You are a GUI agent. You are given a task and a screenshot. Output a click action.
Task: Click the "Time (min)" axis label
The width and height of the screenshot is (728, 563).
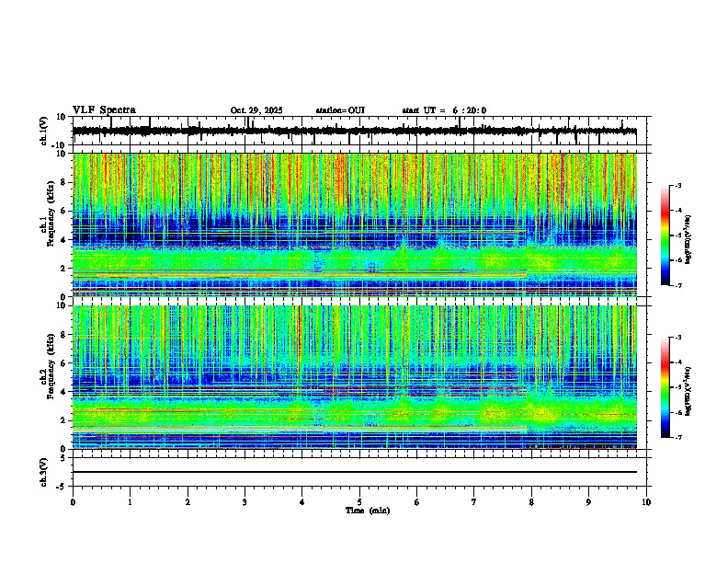368,511
